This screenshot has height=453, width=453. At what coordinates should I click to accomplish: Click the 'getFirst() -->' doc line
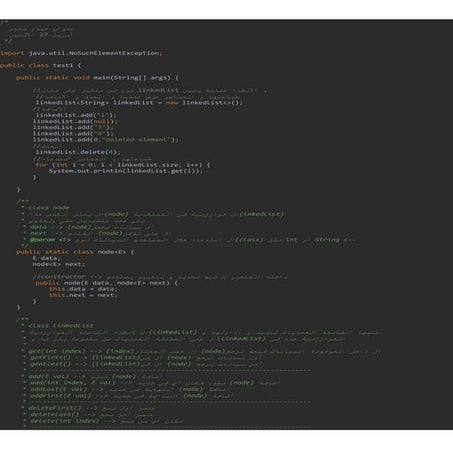(143, 358)
